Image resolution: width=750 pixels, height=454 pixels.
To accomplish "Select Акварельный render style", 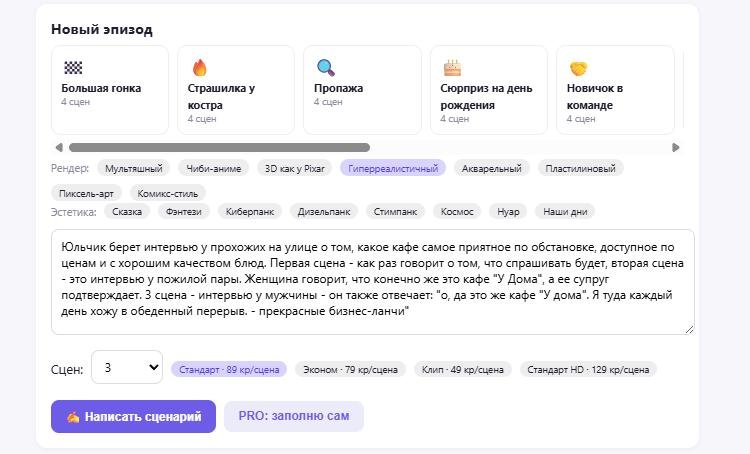I will pyautogui.click(x=492, y=168).
